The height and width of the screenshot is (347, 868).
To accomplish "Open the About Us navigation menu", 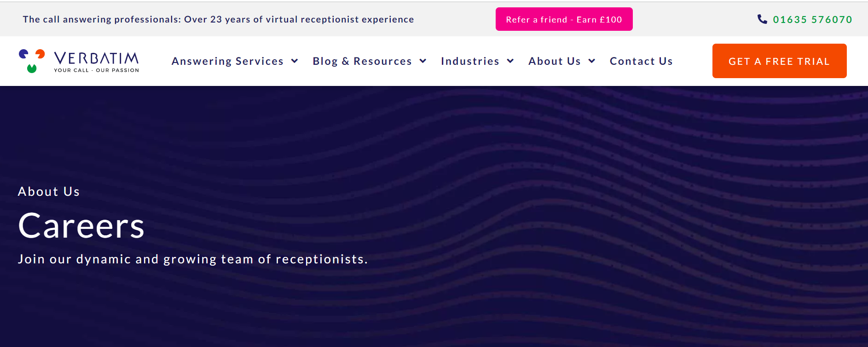I will click(x=555, y=61).
